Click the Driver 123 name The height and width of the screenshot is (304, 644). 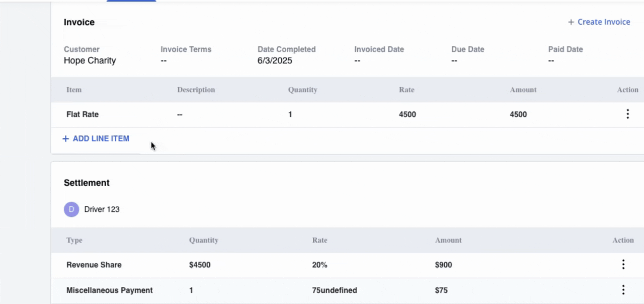click(x=102, y=209)
